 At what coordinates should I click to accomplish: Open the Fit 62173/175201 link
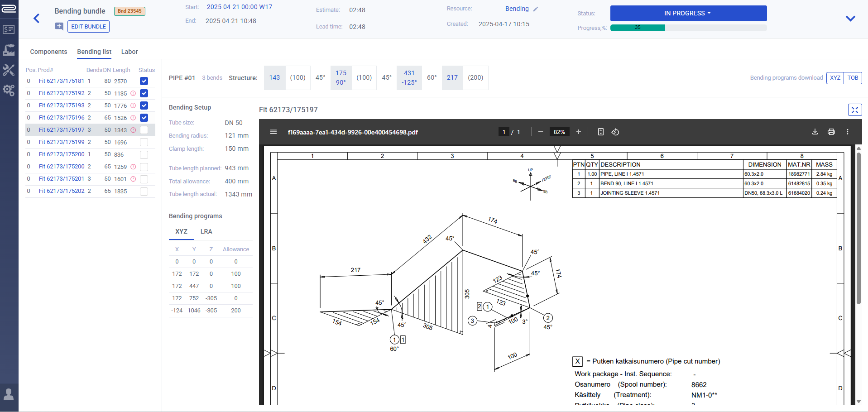(62, 179)
